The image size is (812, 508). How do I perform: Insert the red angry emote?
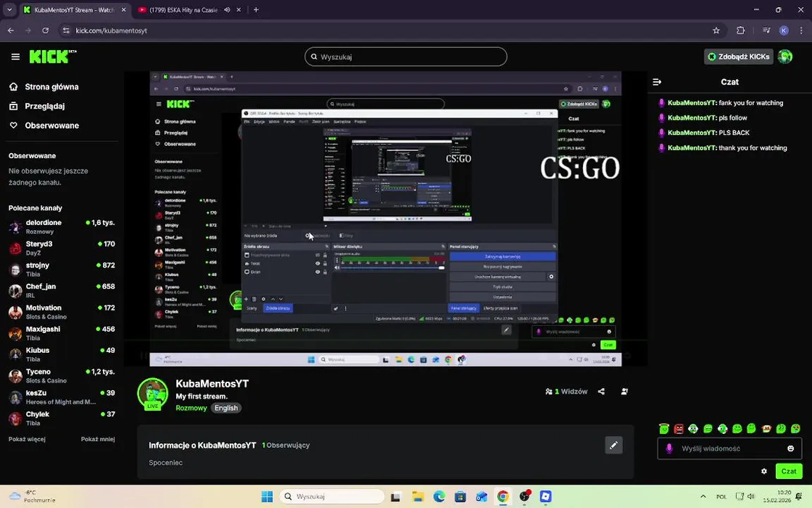click(x=678, y=428)
